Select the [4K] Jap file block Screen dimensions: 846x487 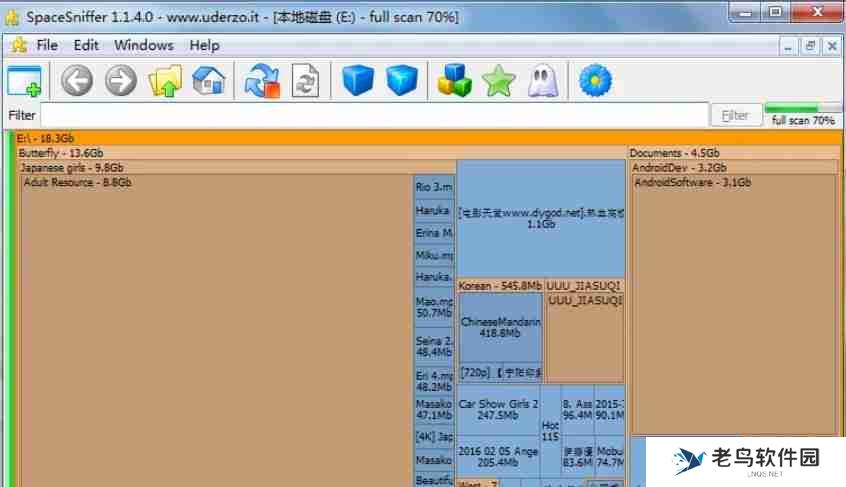coord(434,436)
